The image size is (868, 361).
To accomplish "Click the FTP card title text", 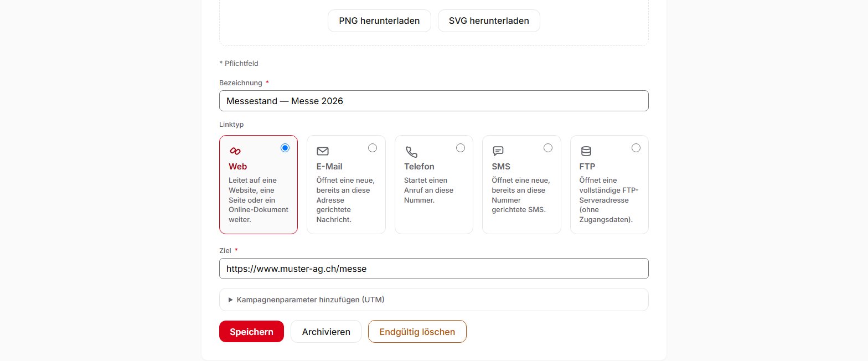I will [x=587, y=167].
